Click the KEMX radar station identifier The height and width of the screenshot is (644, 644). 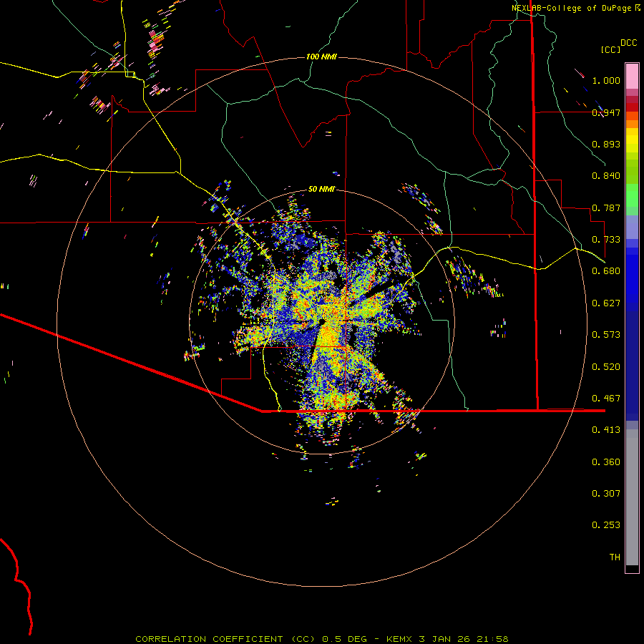pyautogui.click(x=400, y=639)
